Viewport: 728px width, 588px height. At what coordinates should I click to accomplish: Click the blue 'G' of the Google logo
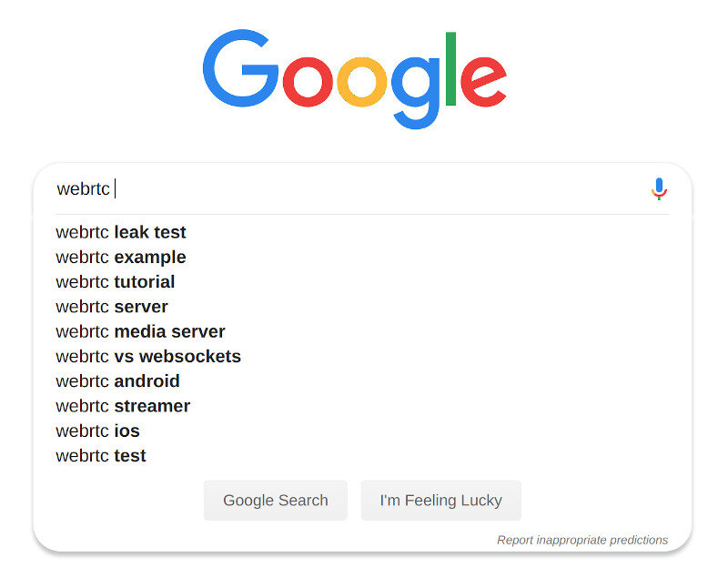click(x=240, y=67)
